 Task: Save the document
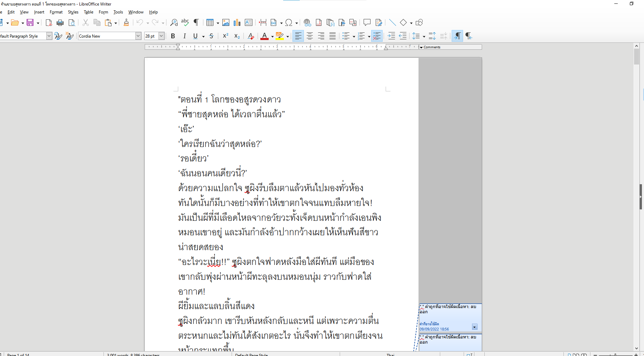(30, 23)
